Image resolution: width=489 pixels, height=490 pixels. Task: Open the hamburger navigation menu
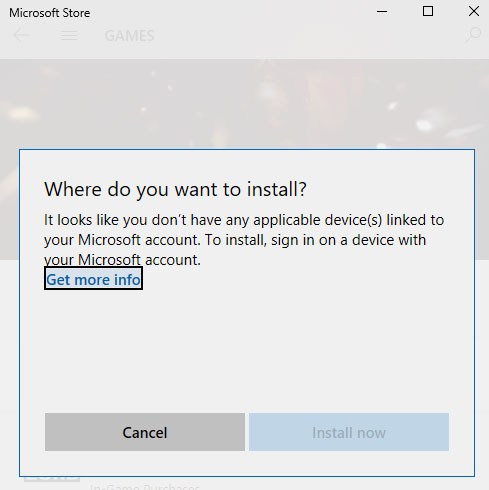pos(69,35)
